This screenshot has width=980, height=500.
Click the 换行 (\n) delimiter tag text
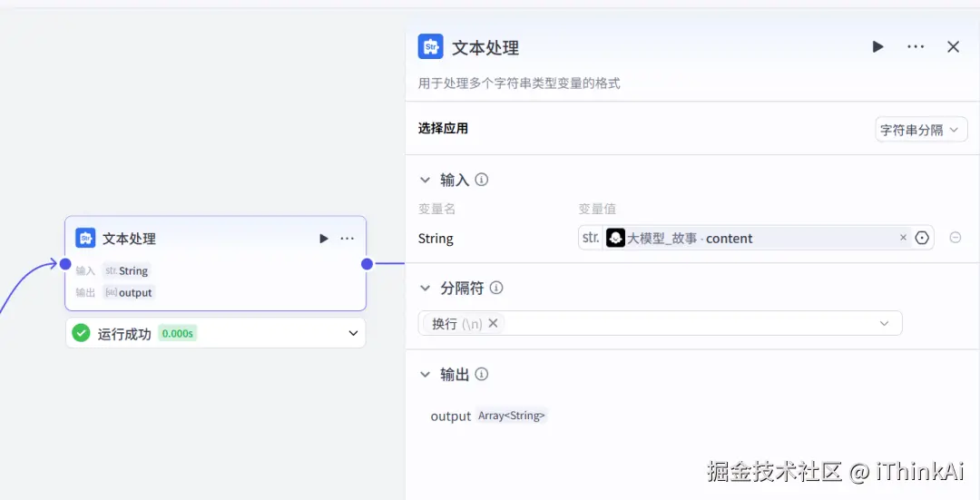coord(456,324)
